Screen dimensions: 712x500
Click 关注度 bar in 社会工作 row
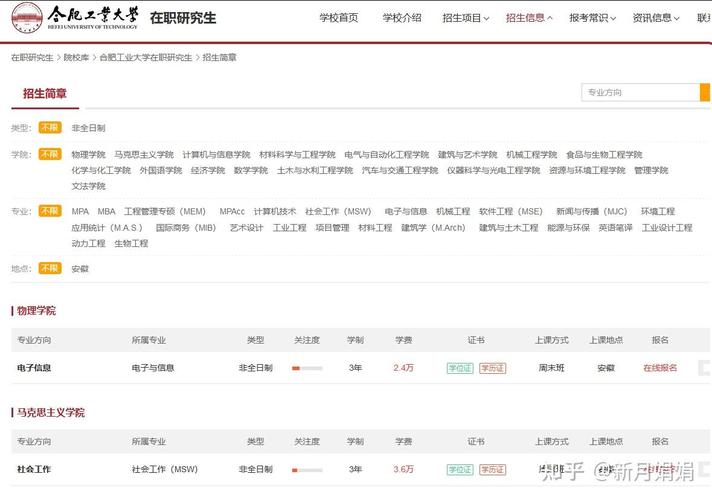(x=307, y=470)
